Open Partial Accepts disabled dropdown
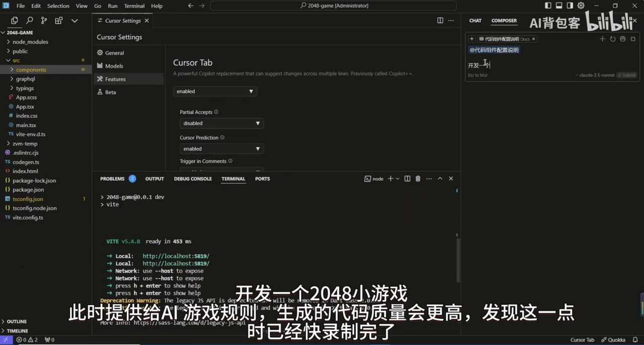The image size is (644, 345). 221,123
